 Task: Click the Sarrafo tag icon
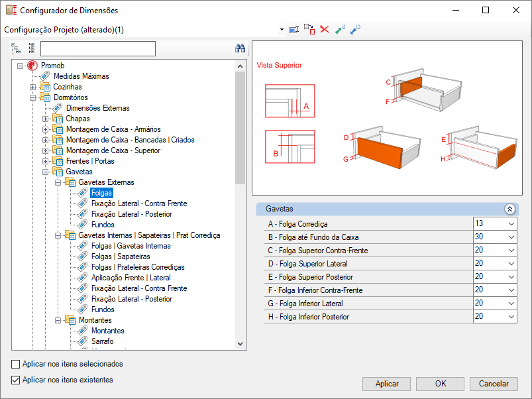(x=82, y=341)
